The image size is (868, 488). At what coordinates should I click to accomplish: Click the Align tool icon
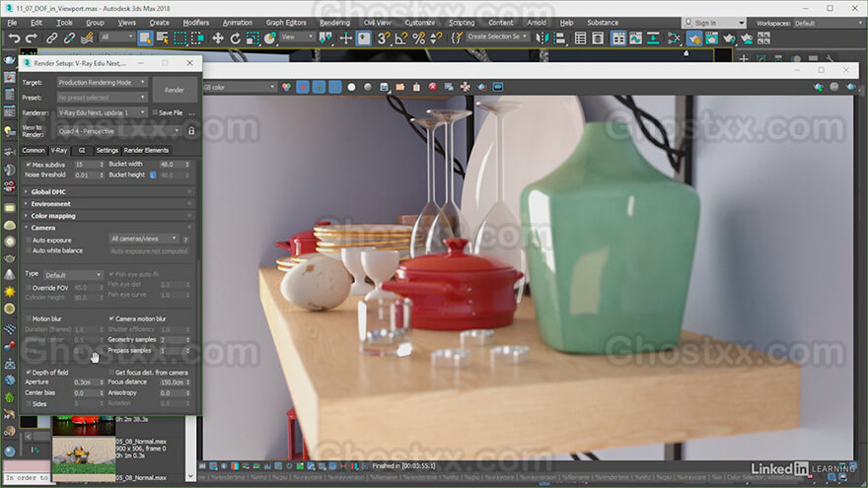(559, 38)
